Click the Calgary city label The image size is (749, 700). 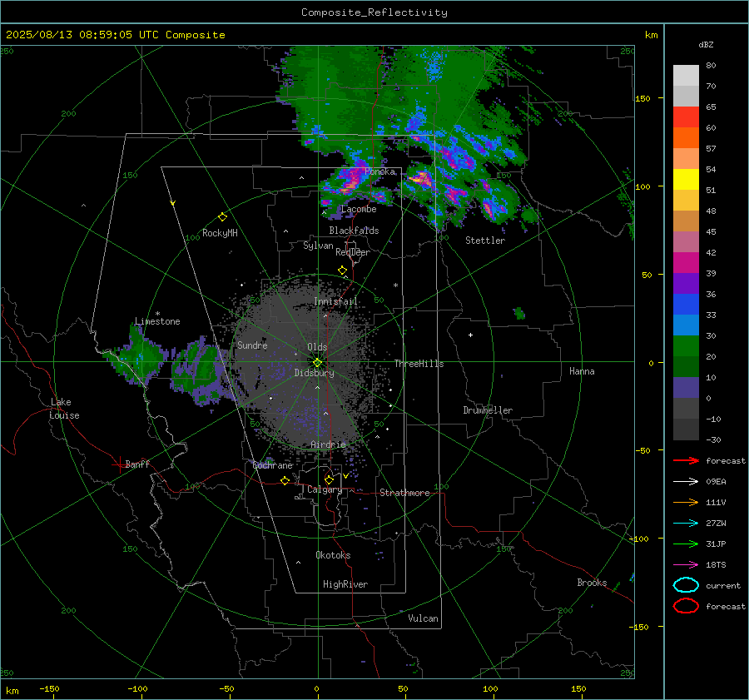pyautogui.click(x=325, y=489)
